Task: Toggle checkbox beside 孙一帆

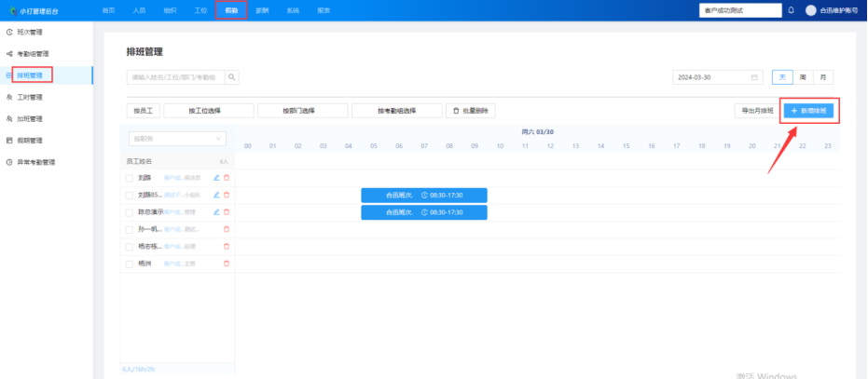Action: pyautogui.click(x=129, y=230)
